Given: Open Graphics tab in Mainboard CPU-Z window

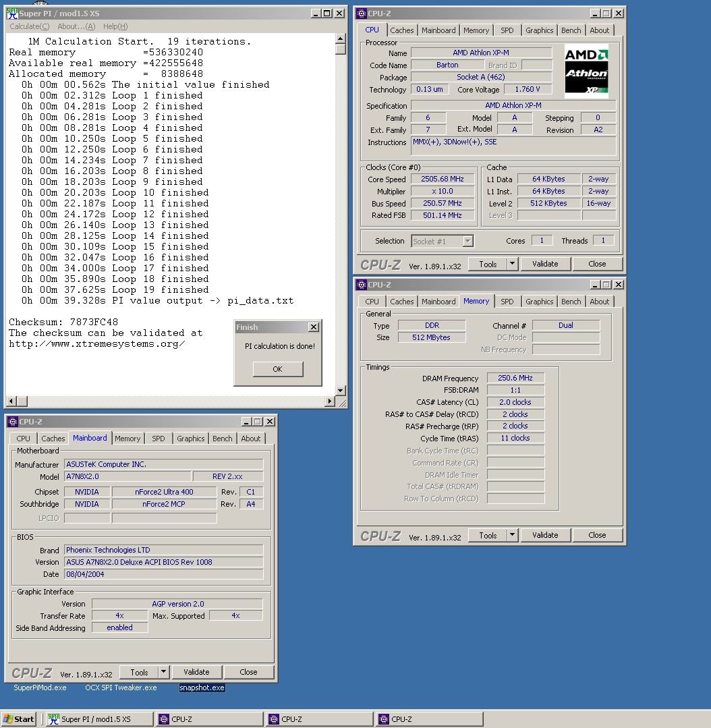Looking at the screenshot, I should pyautogui.click(x=191, y=439).
